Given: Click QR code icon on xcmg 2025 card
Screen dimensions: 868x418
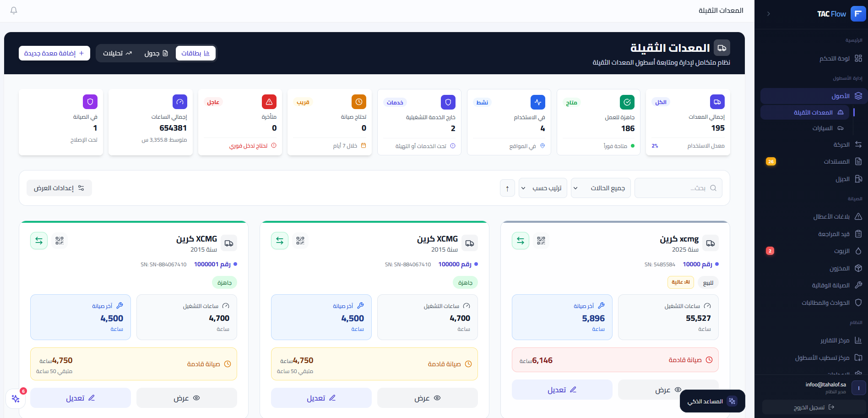Looking at the screenshot, I should click(541, 241).
